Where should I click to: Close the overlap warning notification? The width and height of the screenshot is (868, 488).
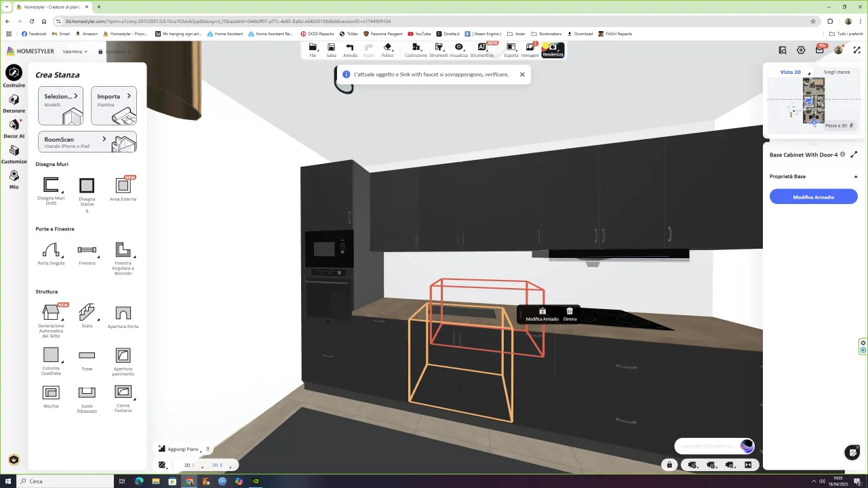522,75
